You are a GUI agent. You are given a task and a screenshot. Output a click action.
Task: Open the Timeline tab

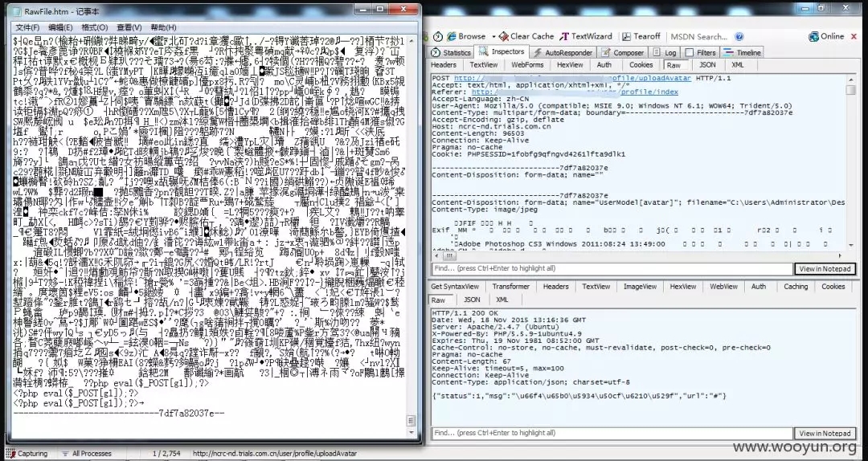[742, 52]
